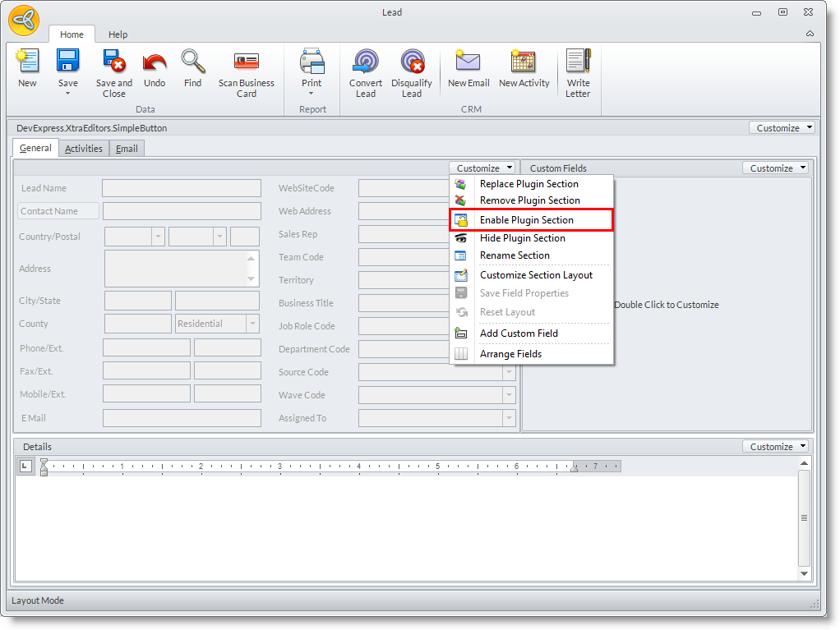
Task: Choose Enable Plugin Section from menu
Action: (526, 220)
